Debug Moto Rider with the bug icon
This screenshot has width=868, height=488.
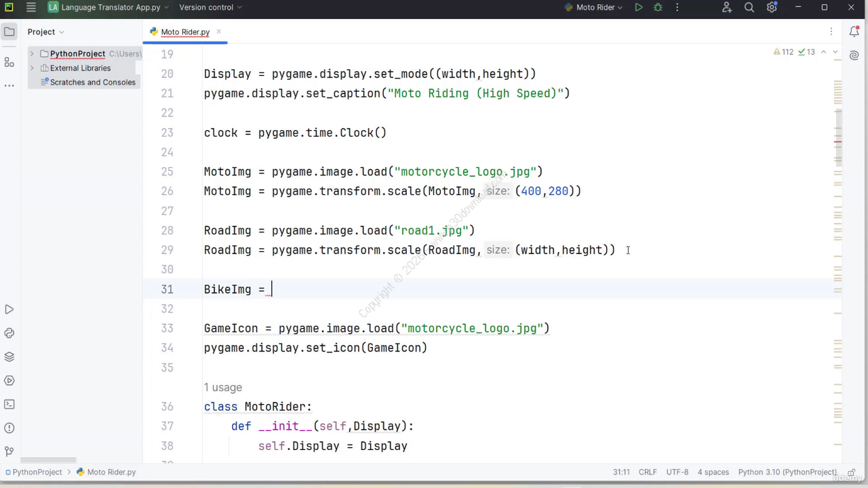pos(658,7)
